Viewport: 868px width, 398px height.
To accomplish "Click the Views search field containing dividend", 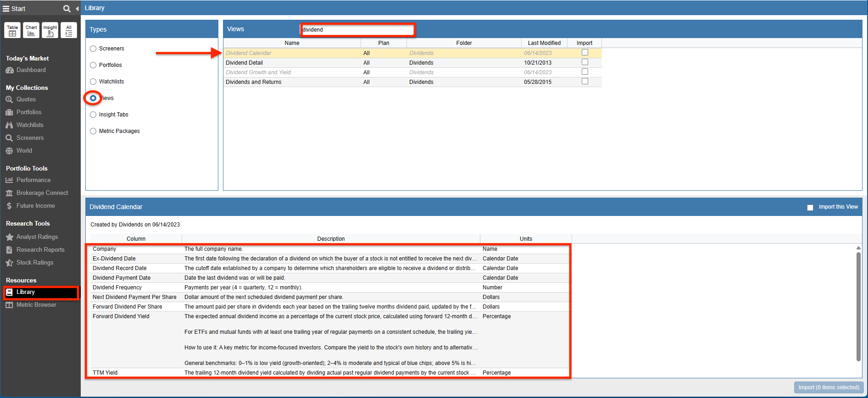I will point(357,30).
